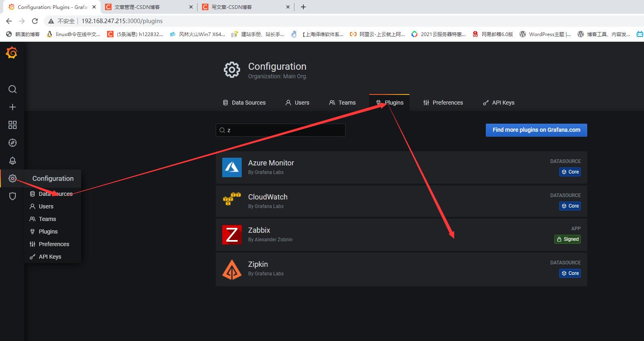
Task: Open the 韩澳的博客 bookmark
Action: click(x=23, y=34)
